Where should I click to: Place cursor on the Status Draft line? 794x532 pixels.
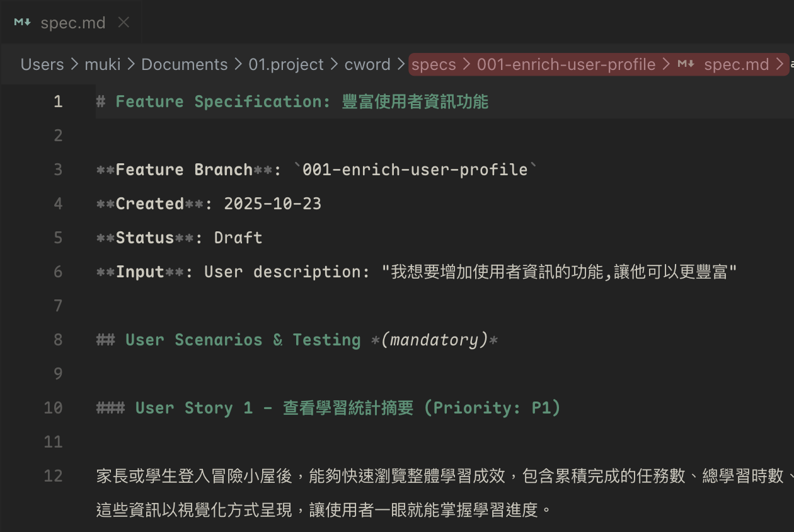tap(180, 238)
